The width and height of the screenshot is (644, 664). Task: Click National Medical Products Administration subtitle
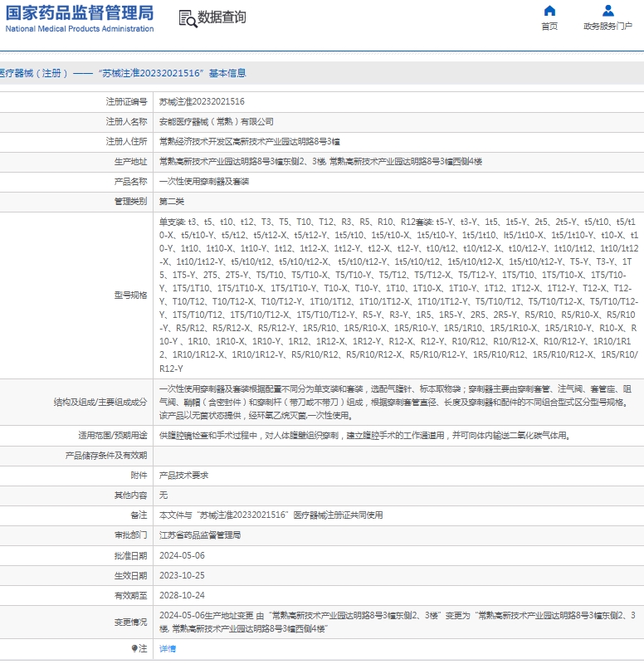point(80,29)
